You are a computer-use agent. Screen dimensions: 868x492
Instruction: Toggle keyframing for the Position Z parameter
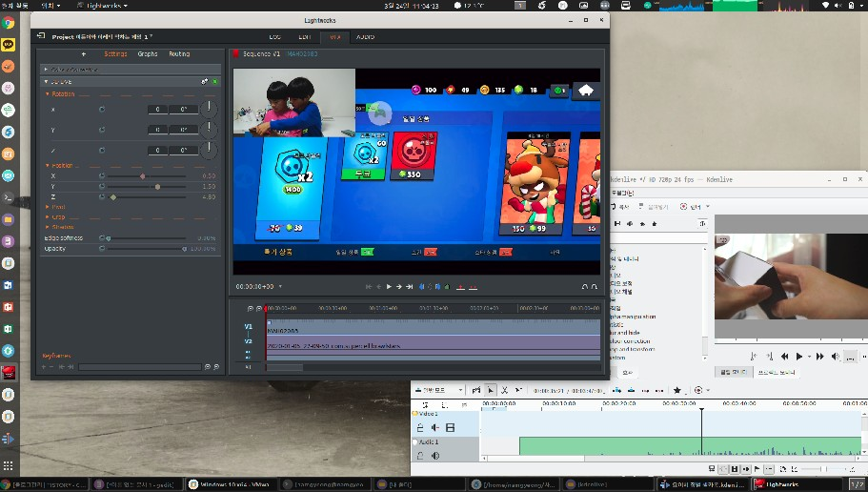click(x=102, y=196)
